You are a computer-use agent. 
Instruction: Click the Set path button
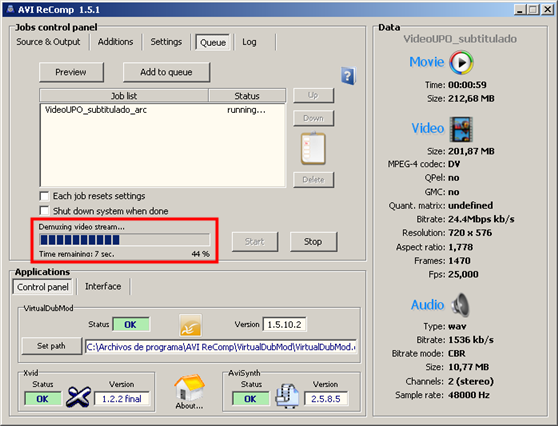coord(52,346)
